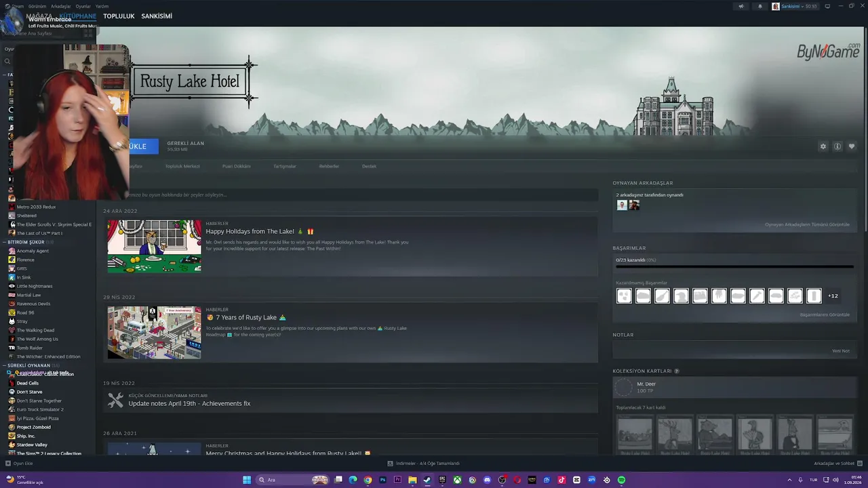The image size is (868, 488).
Task: Open Steam announcements megaphone icon
Action: click(741, 6)
